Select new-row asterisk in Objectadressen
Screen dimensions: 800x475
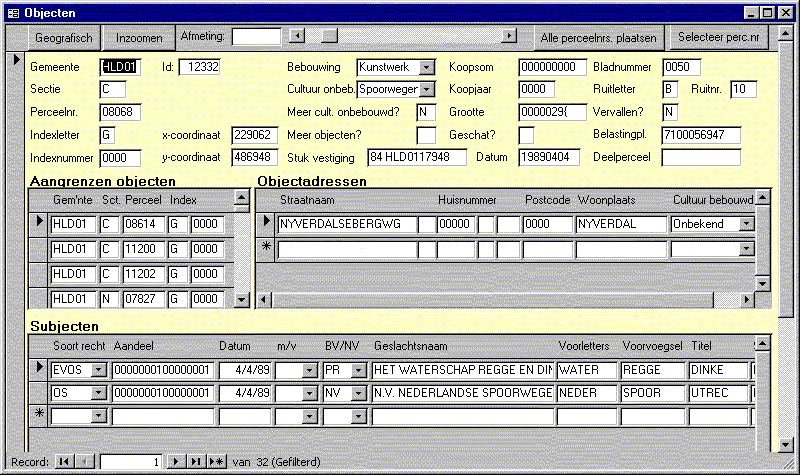[266, 247]
